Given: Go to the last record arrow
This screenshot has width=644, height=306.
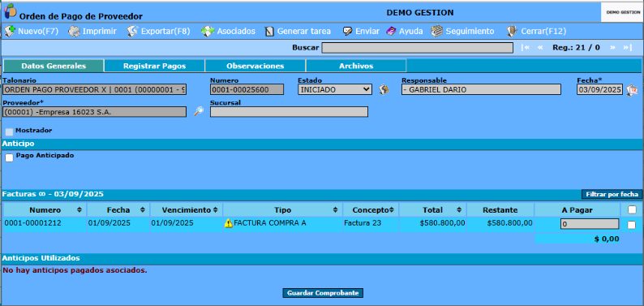Looking at the screenshot, I should point(628,47).
